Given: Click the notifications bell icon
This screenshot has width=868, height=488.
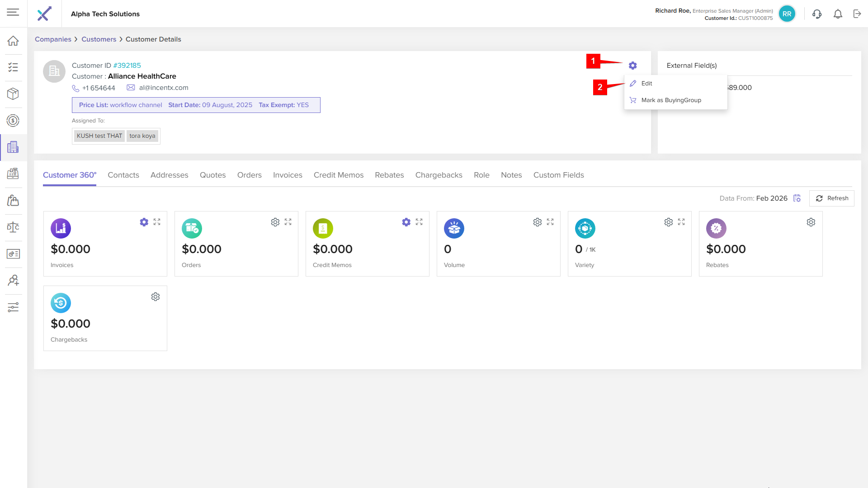Looking at the screenshot, I should (x=838, y=14).
